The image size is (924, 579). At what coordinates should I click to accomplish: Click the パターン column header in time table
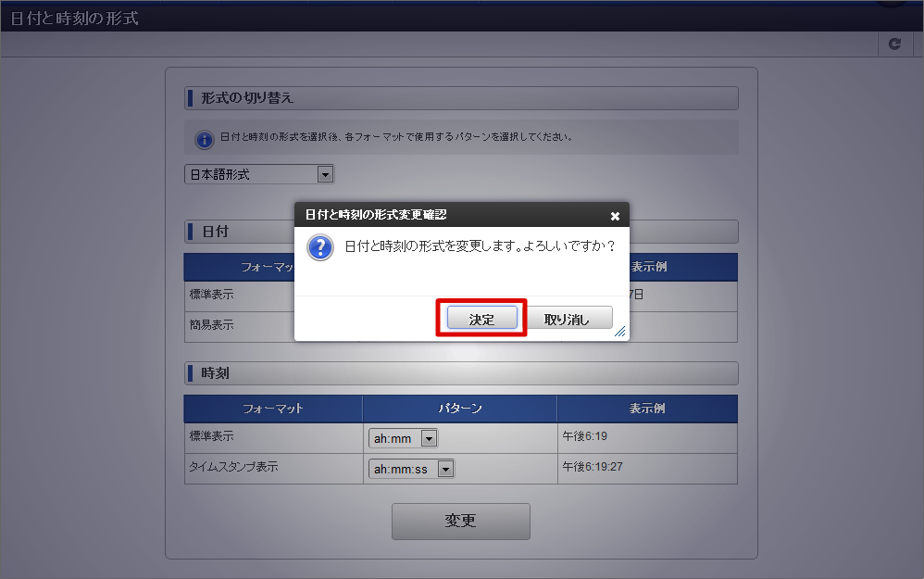tap(459, 408)
